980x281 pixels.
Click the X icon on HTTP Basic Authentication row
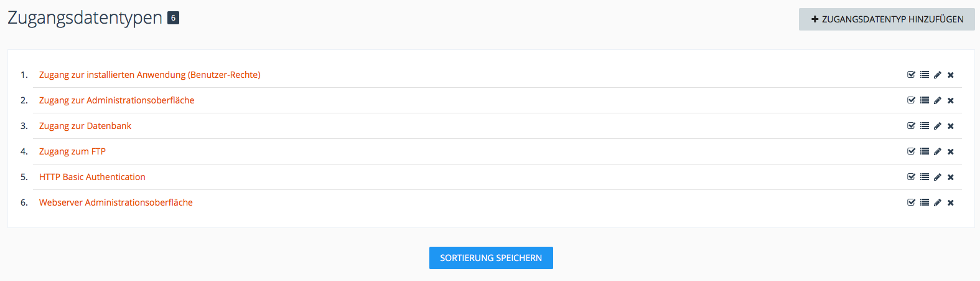951,177
